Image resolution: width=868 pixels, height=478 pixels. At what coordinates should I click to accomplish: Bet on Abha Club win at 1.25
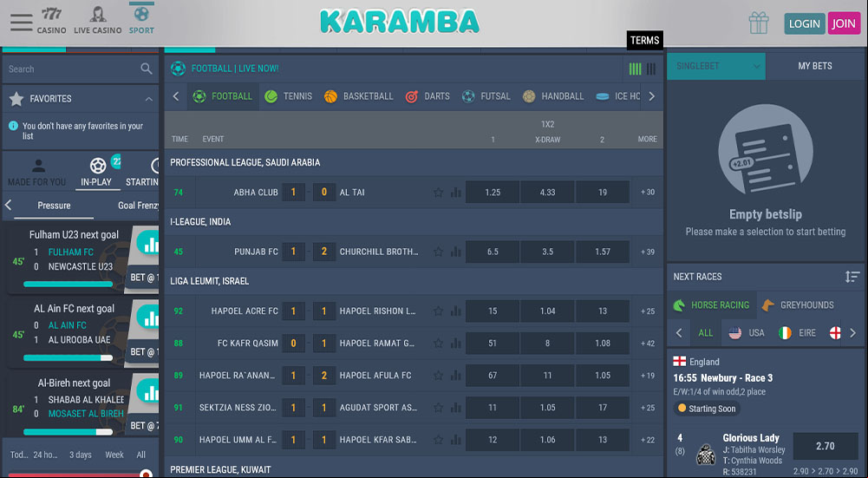pos(493,193)
